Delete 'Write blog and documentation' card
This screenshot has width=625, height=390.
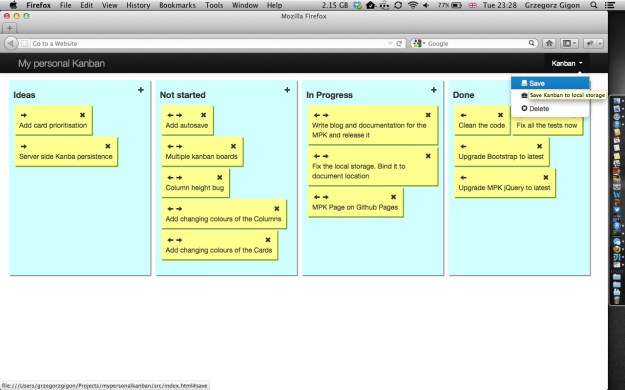click(x=428, y=115)
